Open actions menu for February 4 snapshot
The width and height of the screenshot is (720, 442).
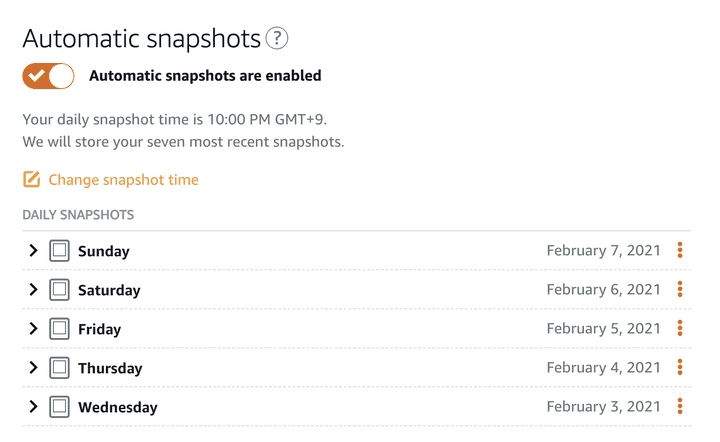tap(680, 367)
